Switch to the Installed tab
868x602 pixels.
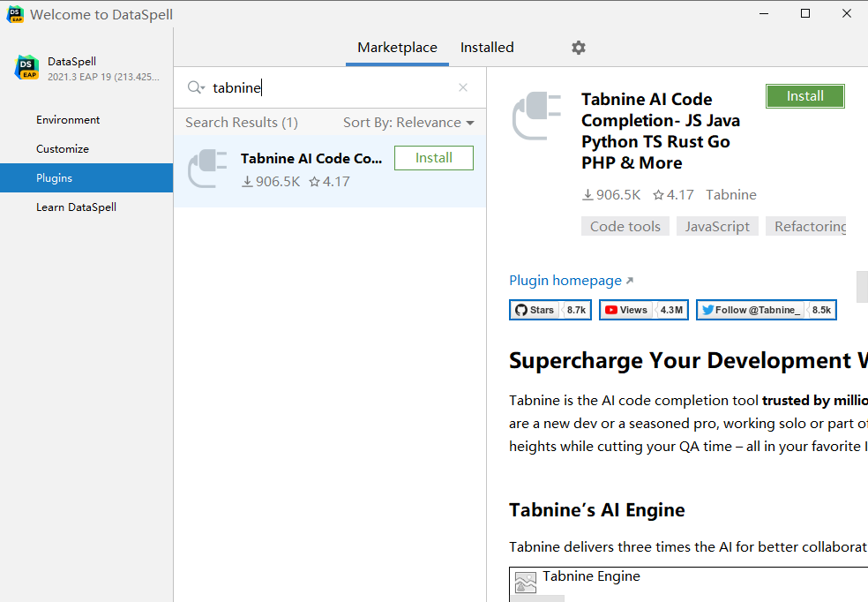coord(487,48)
